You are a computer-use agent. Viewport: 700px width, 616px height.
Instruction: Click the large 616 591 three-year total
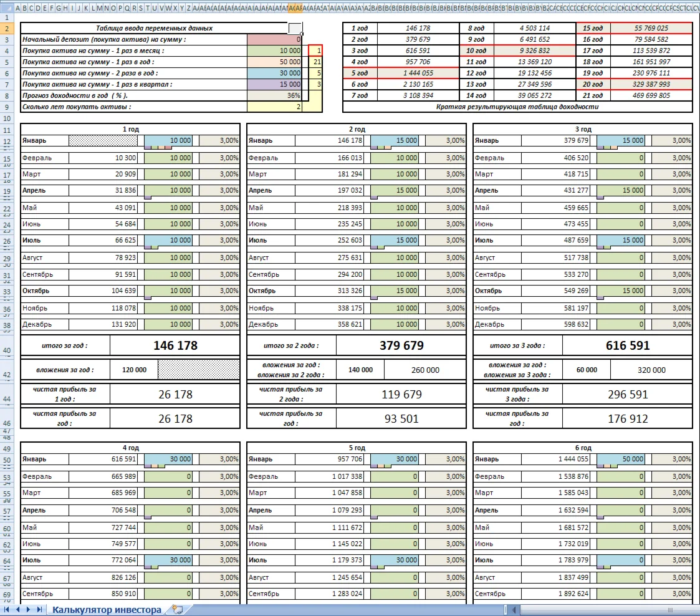(x=628, y=345)
